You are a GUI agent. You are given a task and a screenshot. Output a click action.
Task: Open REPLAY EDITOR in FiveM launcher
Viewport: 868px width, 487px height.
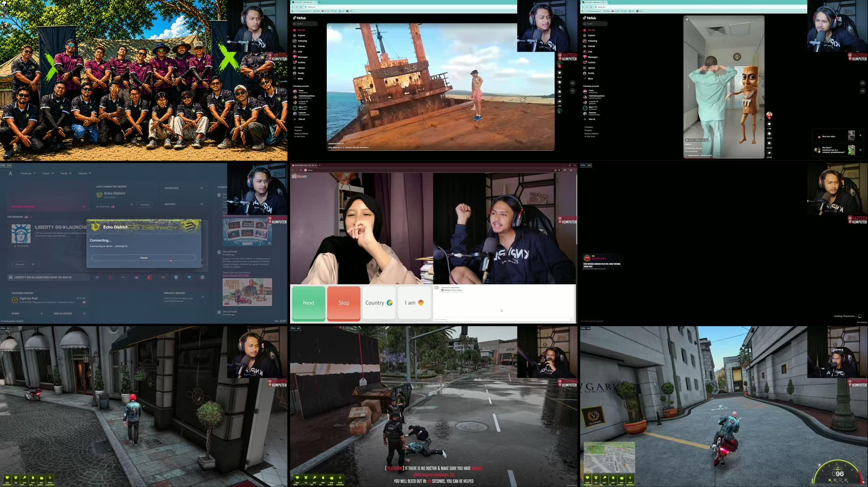pos(69,313)
